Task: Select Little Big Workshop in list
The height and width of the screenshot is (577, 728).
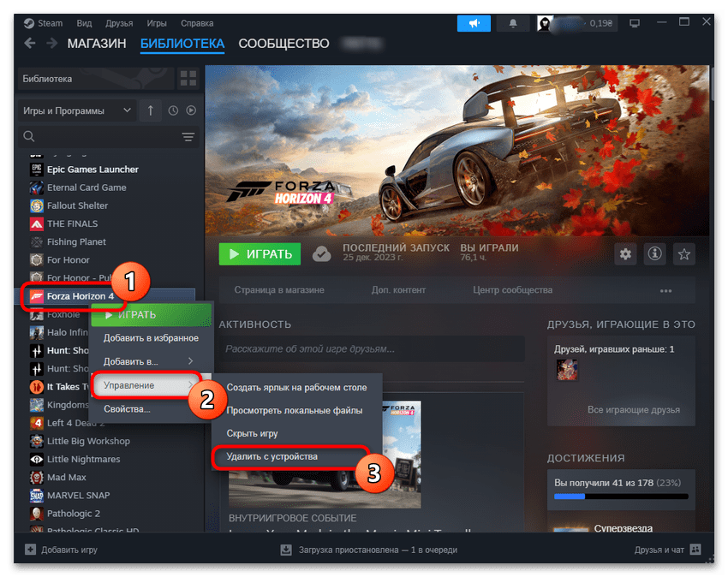Action: tap(88, 441)
